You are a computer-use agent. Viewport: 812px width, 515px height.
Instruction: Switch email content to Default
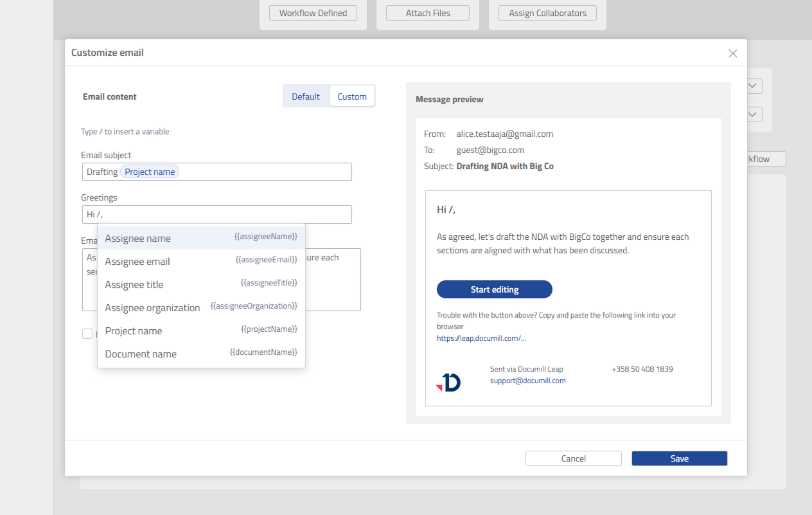pyautogui.click(x=306, y=96)
